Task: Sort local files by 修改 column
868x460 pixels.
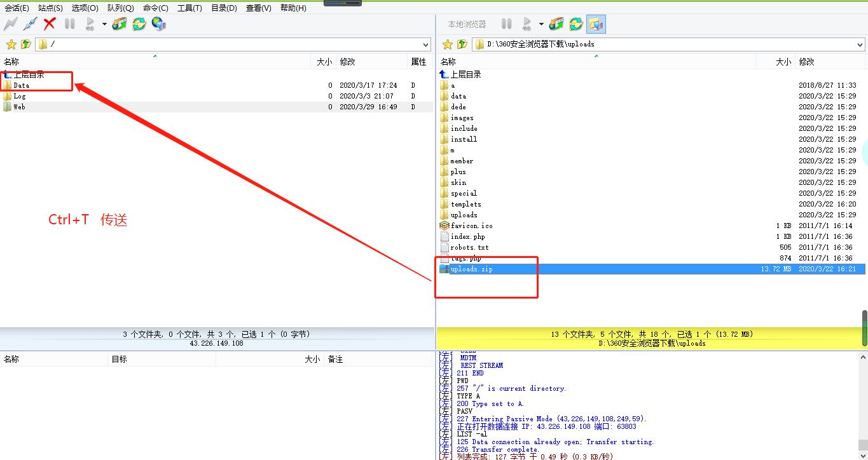Action: tap(830, 62)
